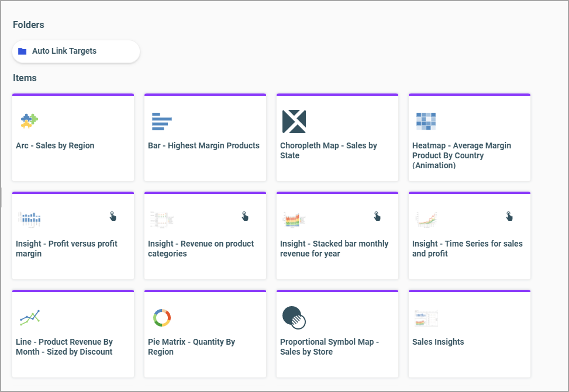Click the Choropleth Map icon
This screenshot has height=392, width=569.
tap(294, 121)
